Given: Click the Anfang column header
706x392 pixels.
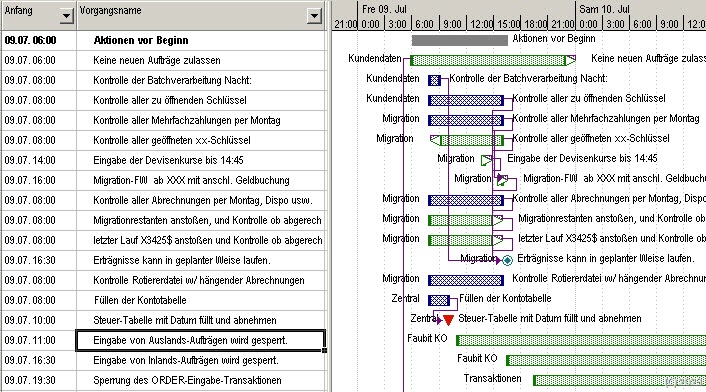Looking at the screenshot, I should pos(30,16).
